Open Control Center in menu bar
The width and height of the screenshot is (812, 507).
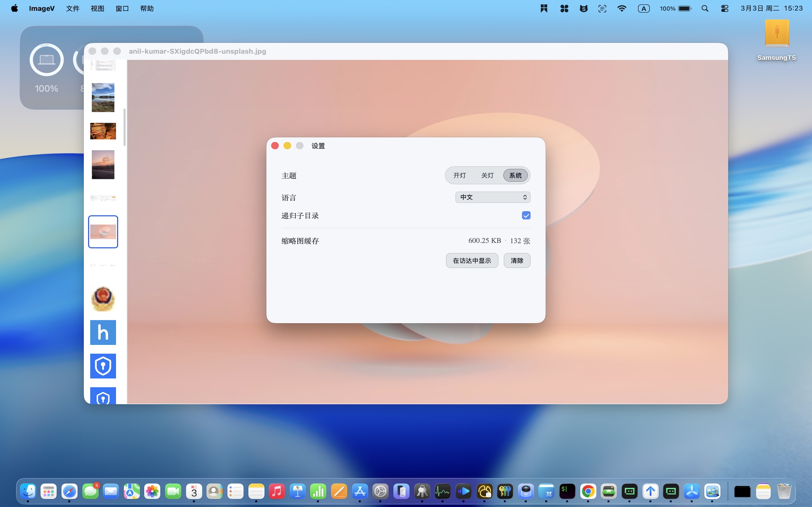(724, 8)
